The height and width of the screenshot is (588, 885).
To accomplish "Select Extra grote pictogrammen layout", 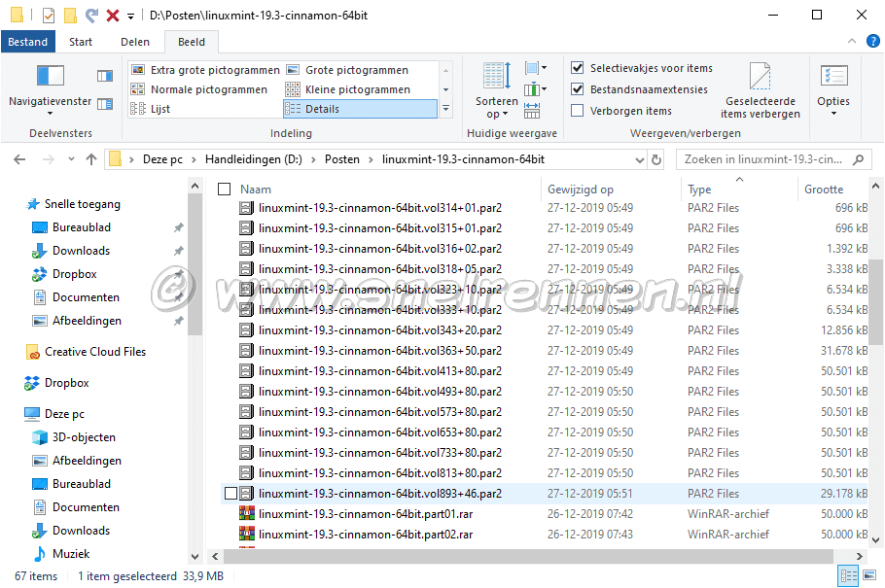I will pyautogui.click(x=205, y=70).
